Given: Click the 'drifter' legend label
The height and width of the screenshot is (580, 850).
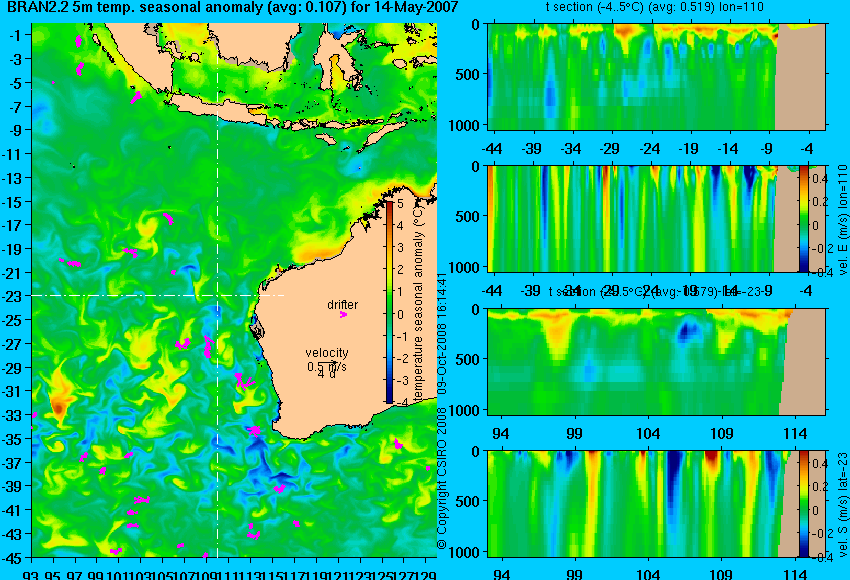Looking at the screenshot, I should coord(343,305).
